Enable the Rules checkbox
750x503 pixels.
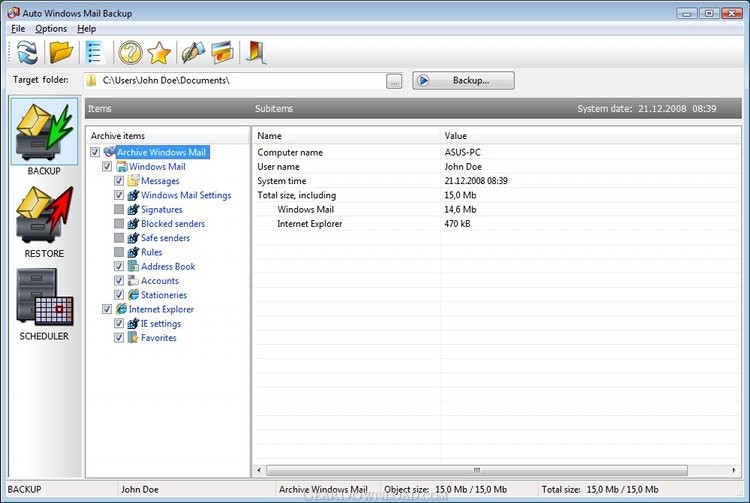(x=119, y=252)
